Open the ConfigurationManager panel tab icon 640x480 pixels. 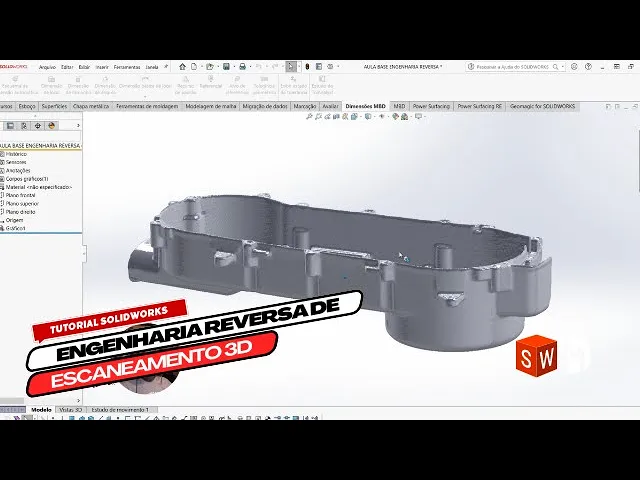tap(24, 126)
